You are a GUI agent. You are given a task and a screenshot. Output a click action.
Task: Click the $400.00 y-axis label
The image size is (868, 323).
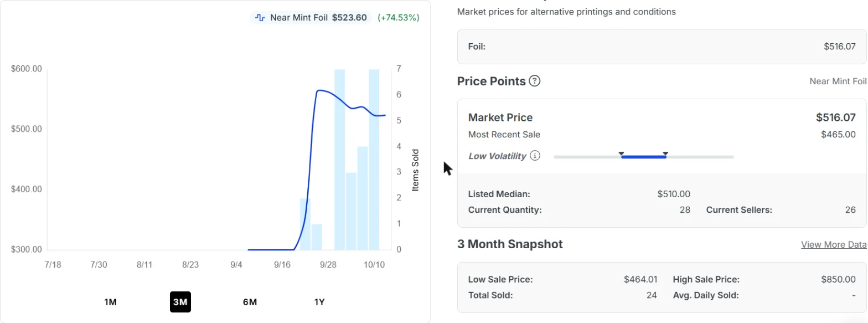tap(27, 189)
